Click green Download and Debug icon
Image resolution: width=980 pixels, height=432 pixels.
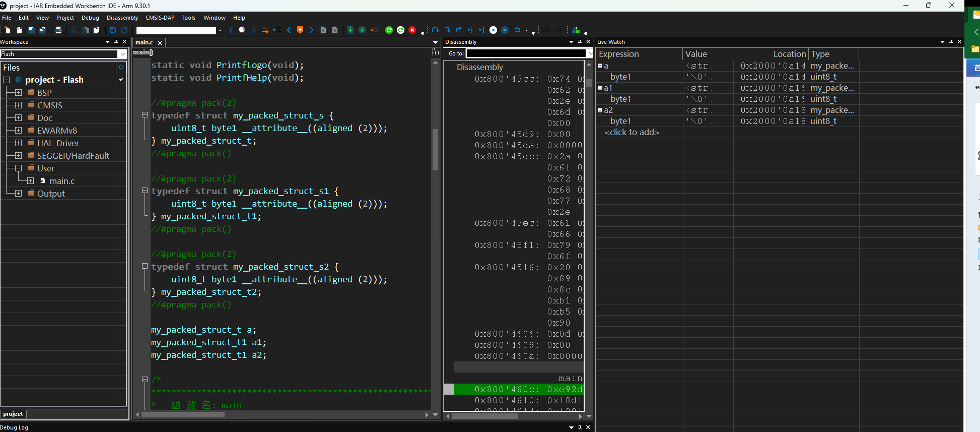[389, 30]
